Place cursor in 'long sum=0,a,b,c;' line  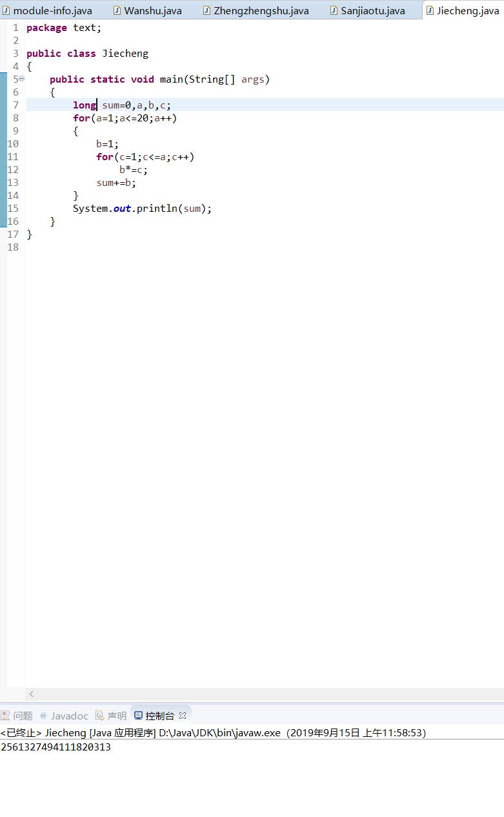[x=122, y=105]
